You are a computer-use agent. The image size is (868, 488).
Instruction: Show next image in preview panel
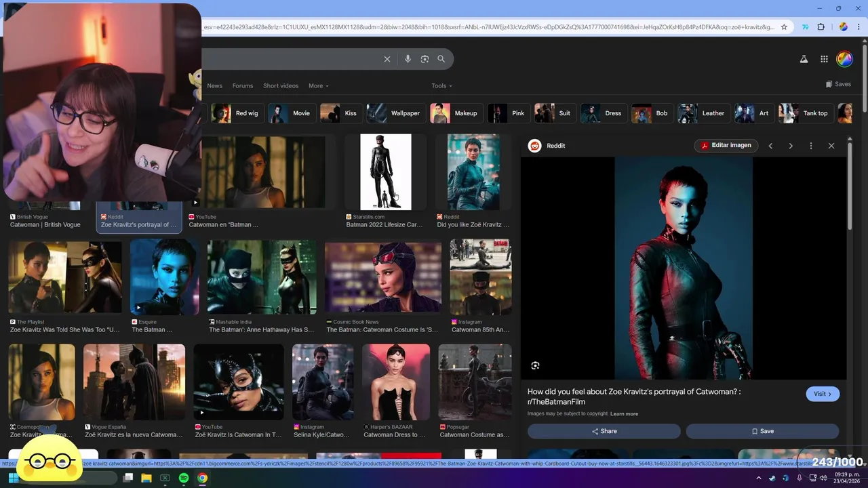pyautogui.click(x=791, y=146)
